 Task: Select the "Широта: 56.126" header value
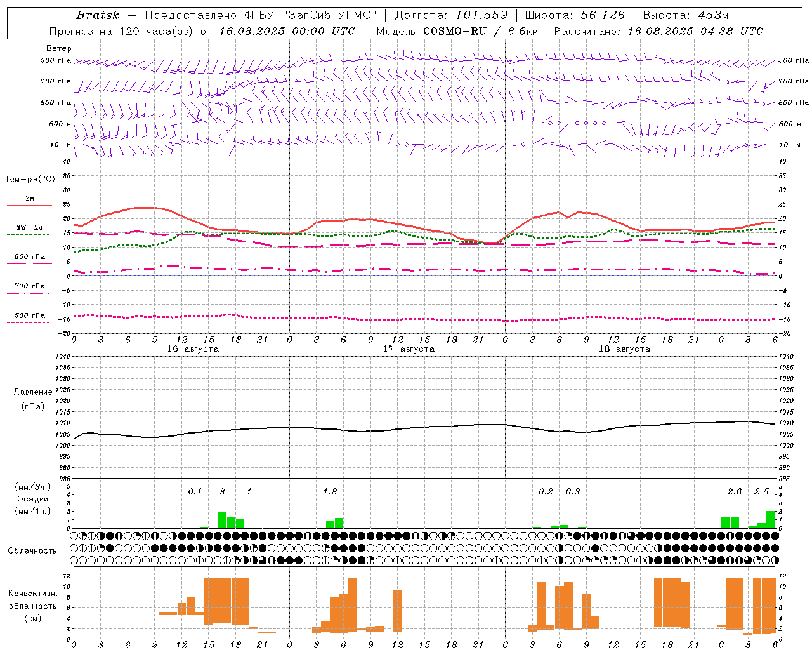(x=575, y=15)
